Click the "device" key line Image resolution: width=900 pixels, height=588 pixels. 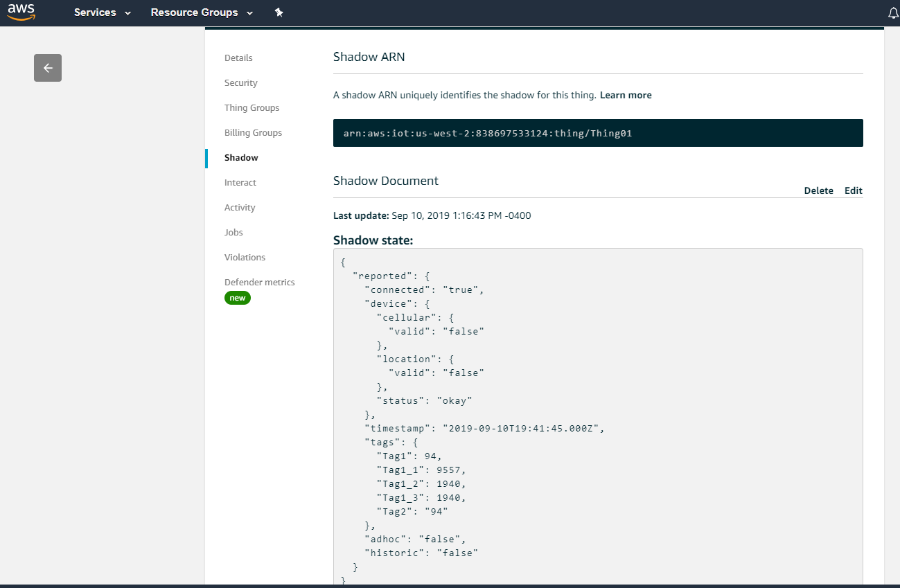click(x=397, y=304)
